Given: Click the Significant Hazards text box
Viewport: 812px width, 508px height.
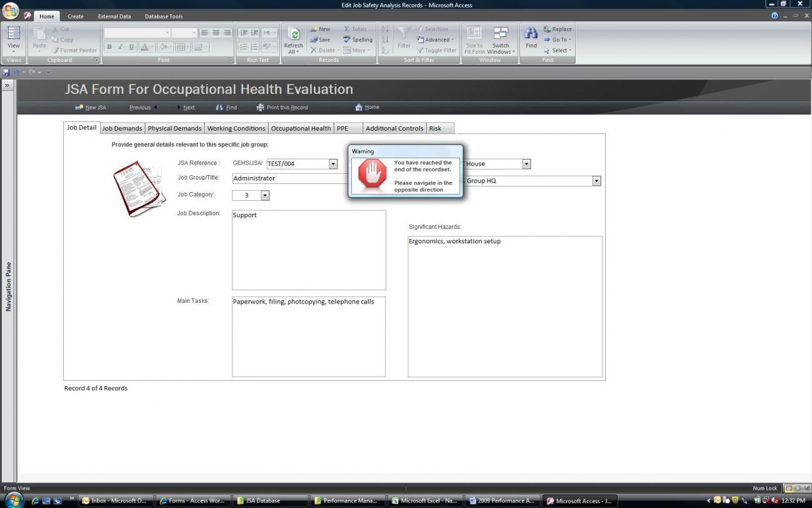Looking at the screenshot, I should click(x=505, y=307).
